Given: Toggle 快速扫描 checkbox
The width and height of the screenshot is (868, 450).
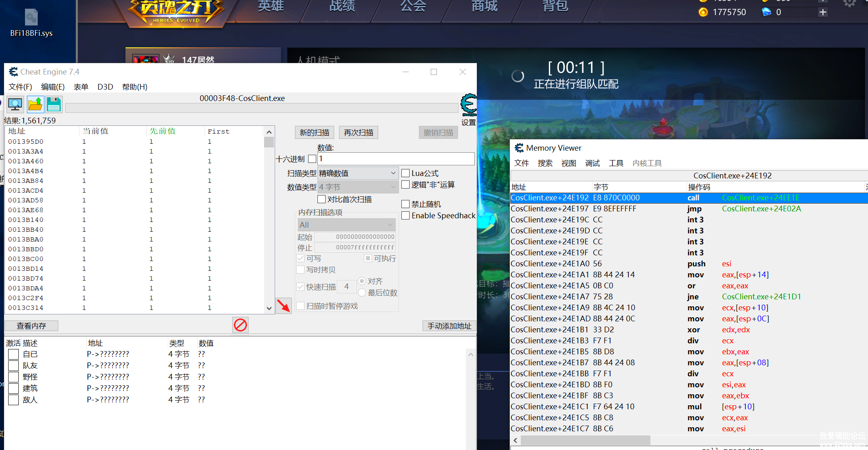Looking at the screenshot, I should pos(300,287).
